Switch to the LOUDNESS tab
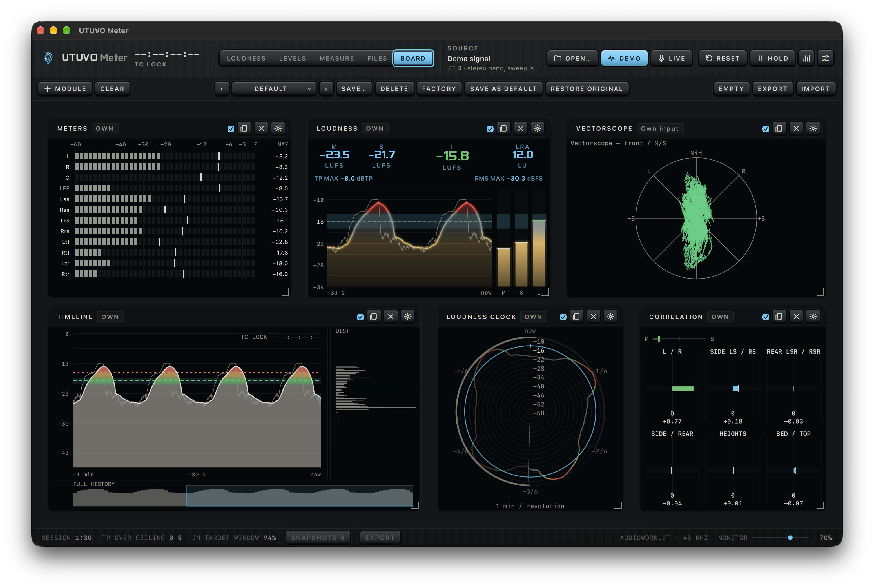This screenshot has width=874, height=588. (246, 59)
